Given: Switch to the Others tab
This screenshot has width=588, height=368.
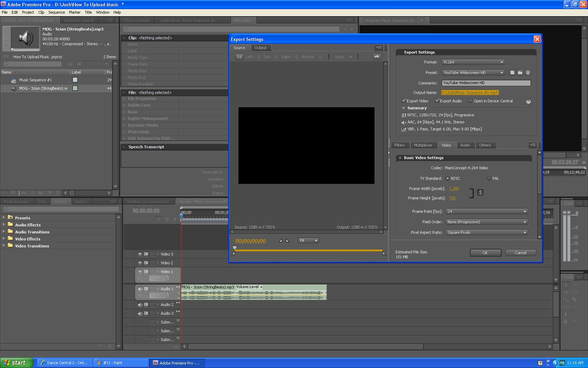Looking at the screenshot, I should click(x=485, y=145).
